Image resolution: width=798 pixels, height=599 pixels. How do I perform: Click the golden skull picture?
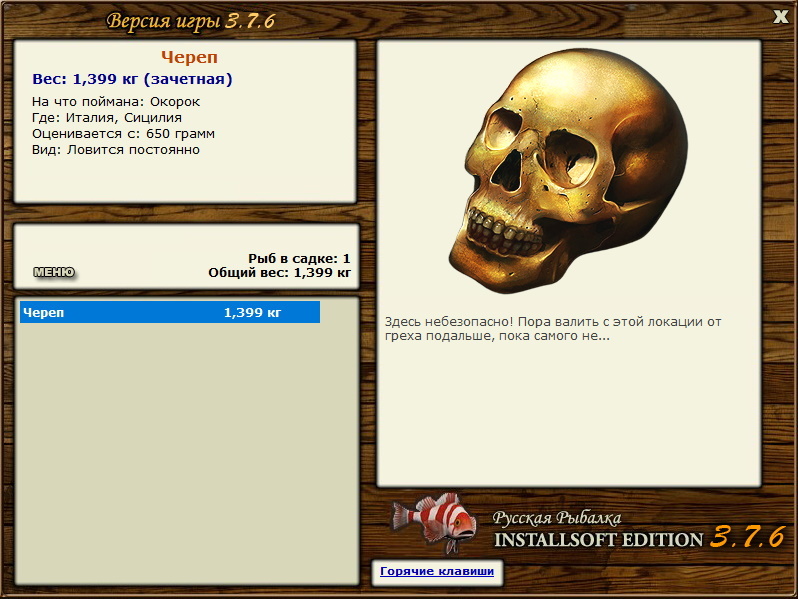(568, 171)
